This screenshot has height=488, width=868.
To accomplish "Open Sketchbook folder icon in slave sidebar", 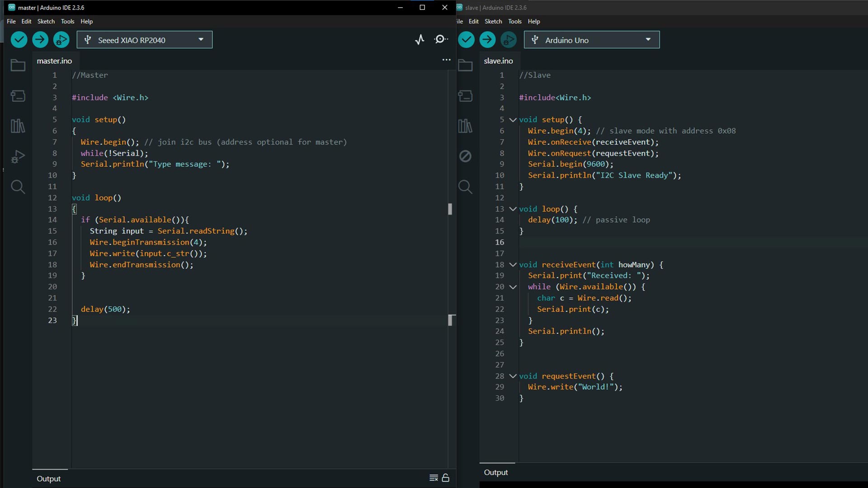I will click(x=465, y=66).
